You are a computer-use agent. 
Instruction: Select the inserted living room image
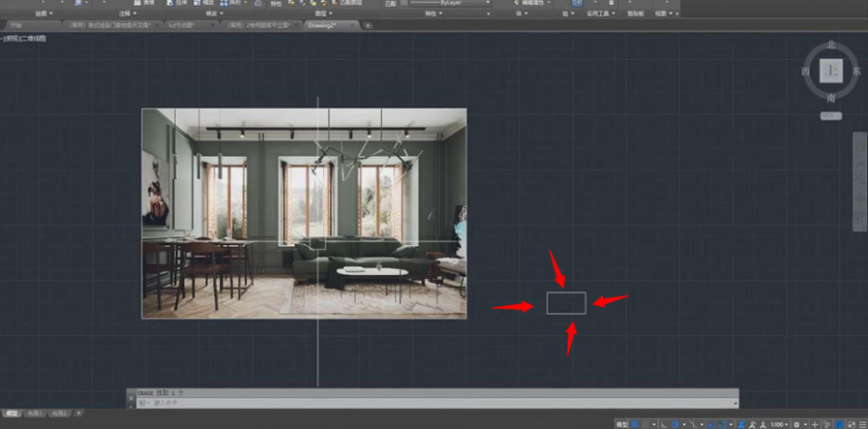[304, 213]
